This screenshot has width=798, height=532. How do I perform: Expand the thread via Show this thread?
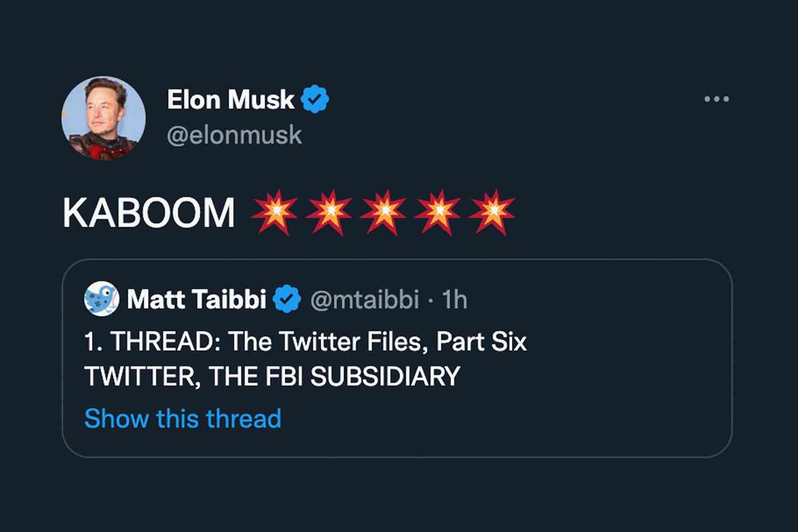point(182,418)
